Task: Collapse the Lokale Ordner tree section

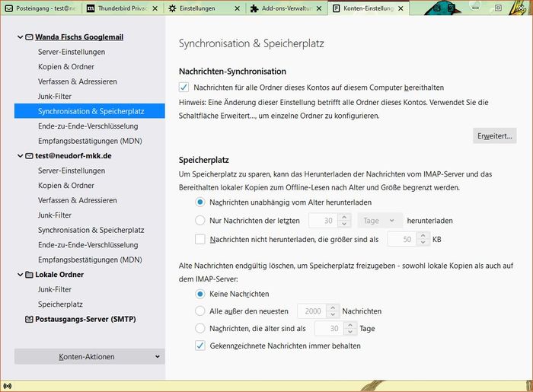Action: (x=20, y=275)
